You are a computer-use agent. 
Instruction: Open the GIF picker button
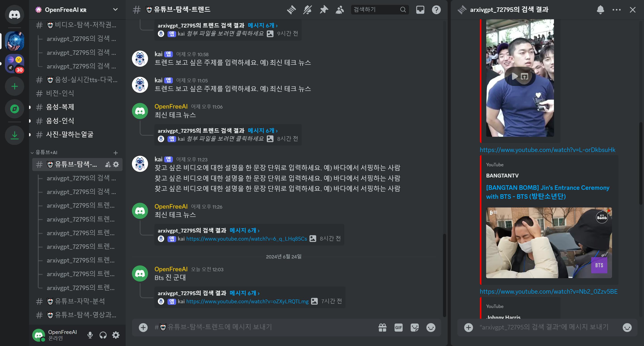pyautogui.click(x=398, y=327)
